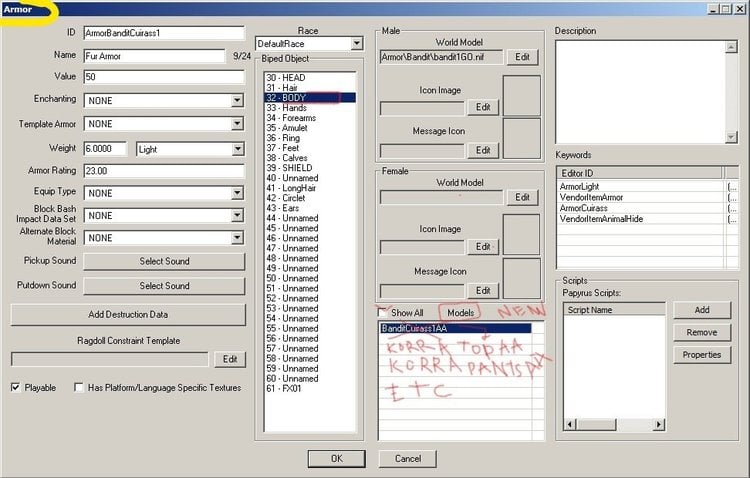Select 39 - SHIELD biped slot
This screenshot has width=750, height=478.
click(x=310, y=168)
